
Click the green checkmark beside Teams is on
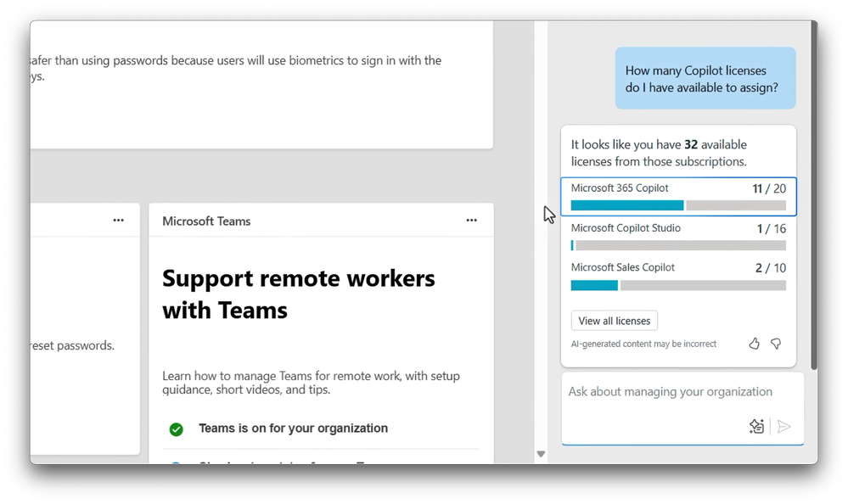click(x=177, y=428)
